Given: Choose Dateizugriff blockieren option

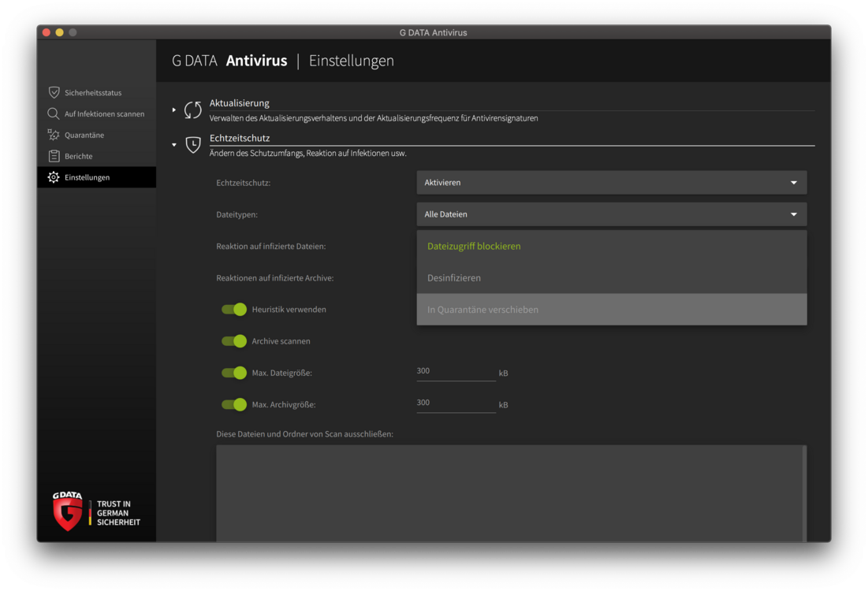Looking at the screenshot, I should pos(612,246).
